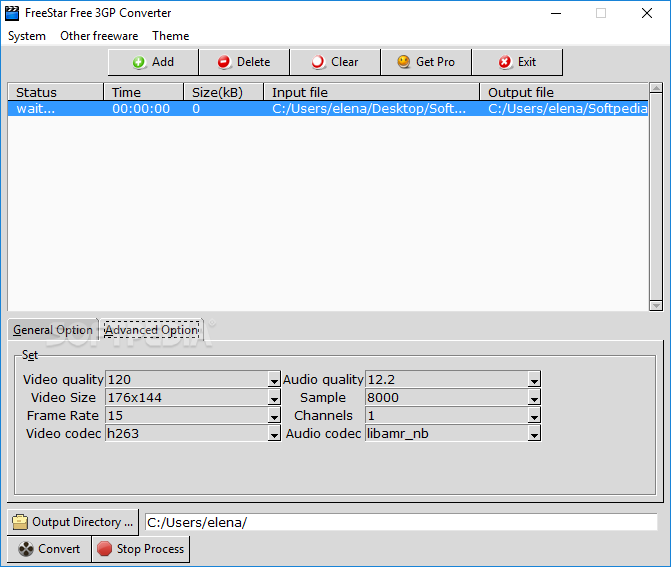Click the green plus Add icon
The width and height of the screenshot is (671, 567).
(139, 62)
